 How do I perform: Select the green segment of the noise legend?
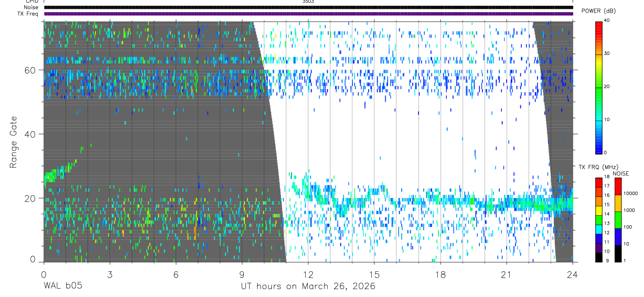pos(618,220)
